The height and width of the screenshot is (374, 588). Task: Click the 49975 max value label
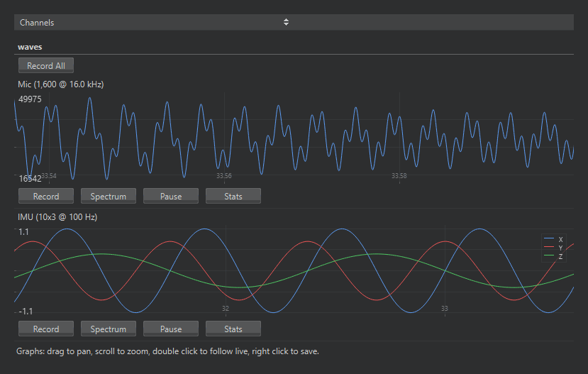30,99
